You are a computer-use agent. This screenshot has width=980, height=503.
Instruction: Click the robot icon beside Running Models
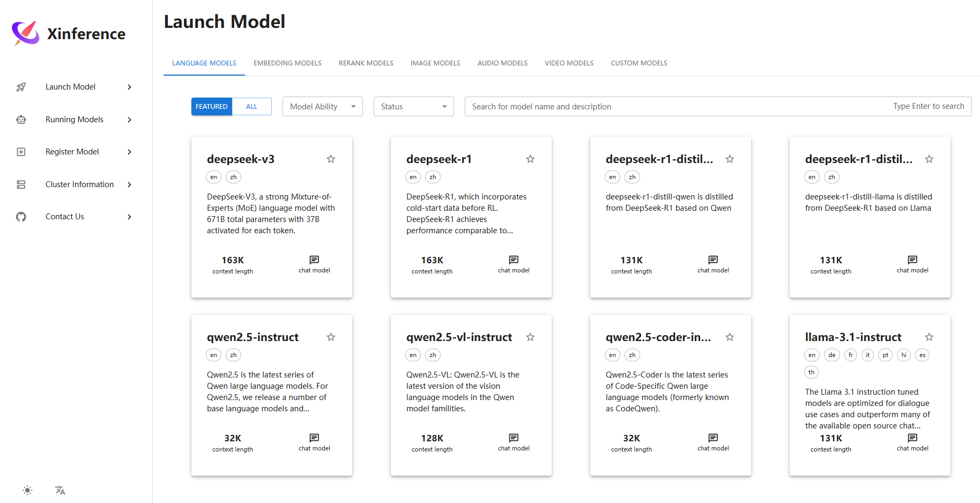click(21, 120)
